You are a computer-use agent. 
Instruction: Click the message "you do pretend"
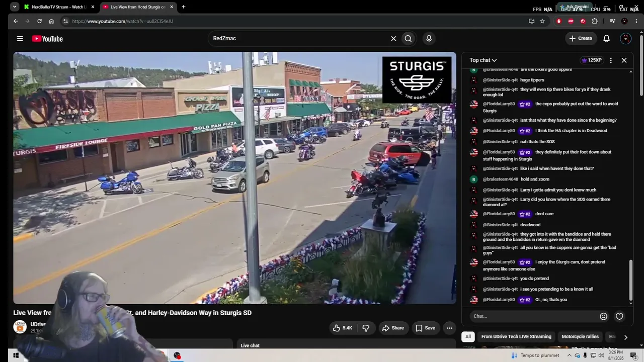[534, 279]
